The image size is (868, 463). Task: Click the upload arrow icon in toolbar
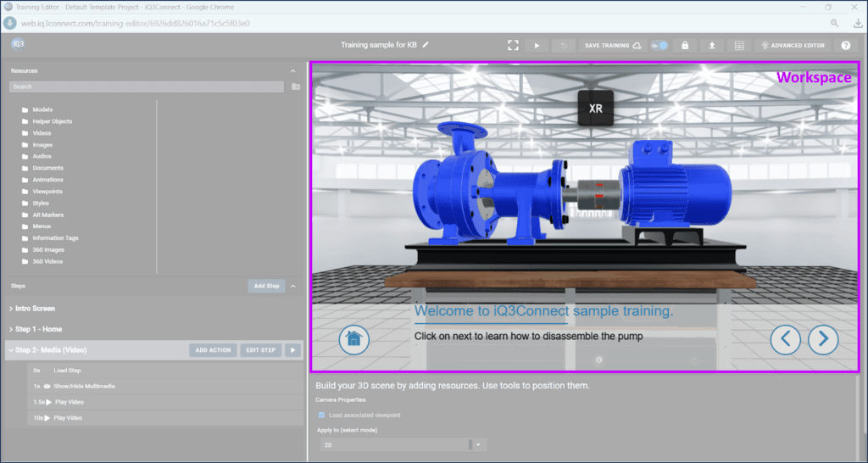712,45
